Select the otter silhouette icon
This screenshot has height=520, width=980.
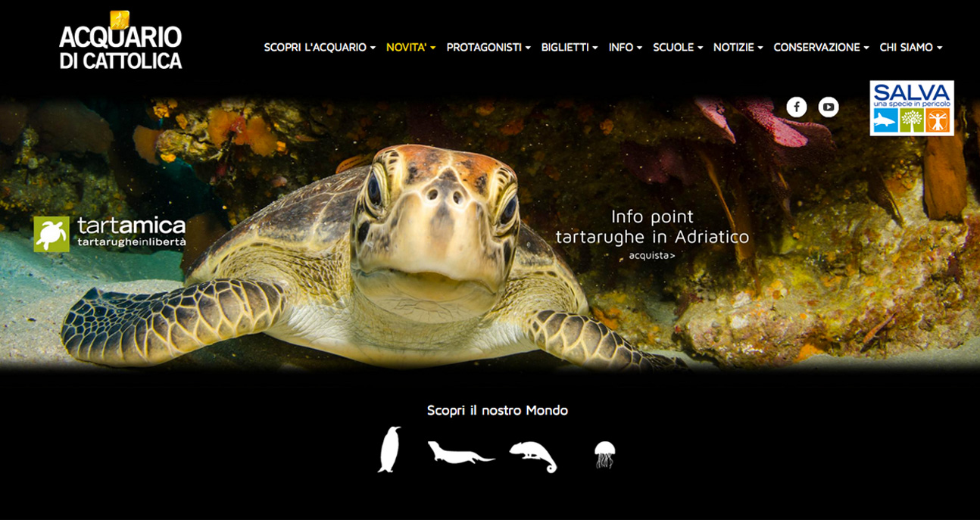(460, 453)
